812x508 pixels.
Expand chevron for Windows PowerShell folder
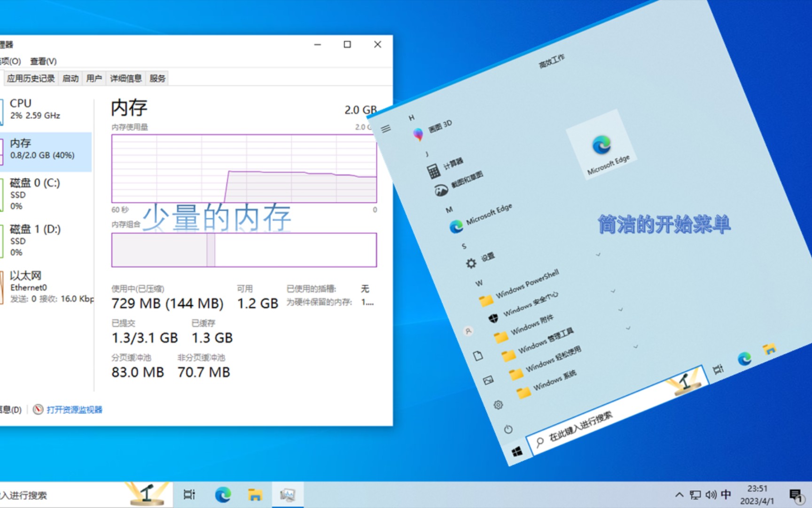(x=598, y=255)
